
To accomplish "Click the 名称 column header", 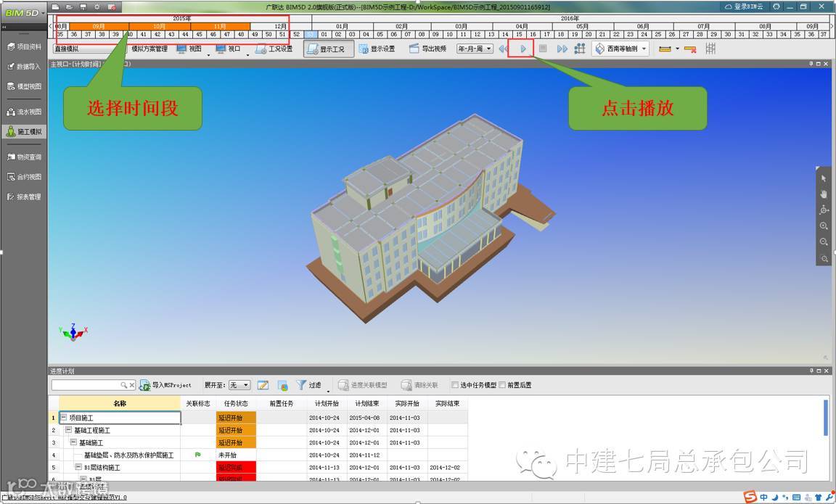I will (120, 403).
